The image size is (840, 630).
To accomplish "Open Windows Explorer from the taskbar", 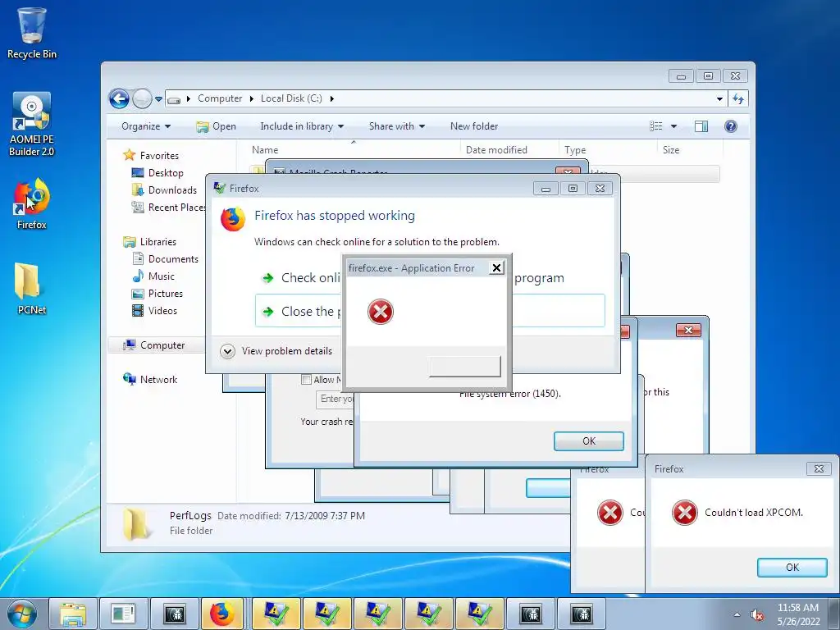I will pos(73,614).
